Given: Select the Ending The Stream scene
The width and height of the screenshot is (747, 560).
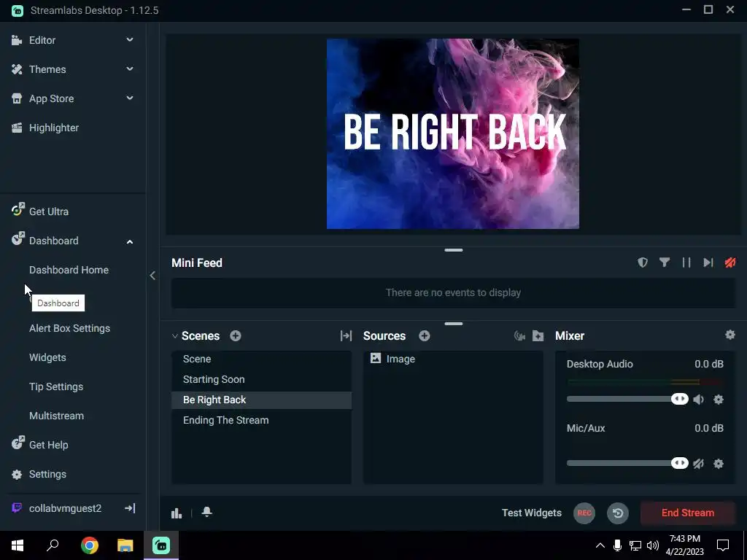Looking at the screenshot, I should 262,421.
